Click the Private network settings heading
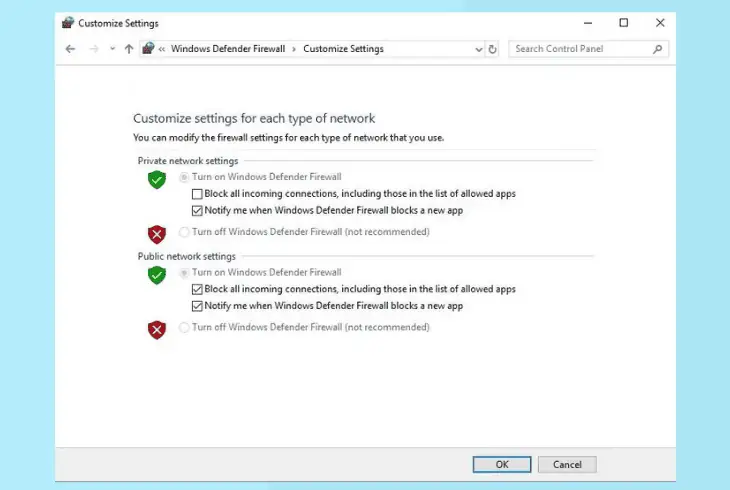The image size is (730, 490). click(188, 161)
